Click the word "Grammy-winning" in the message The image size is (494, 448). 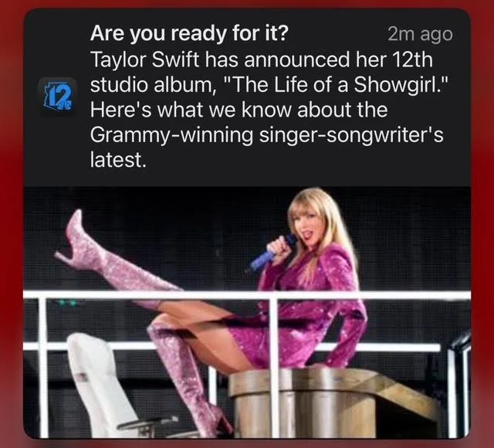(171, 135)
